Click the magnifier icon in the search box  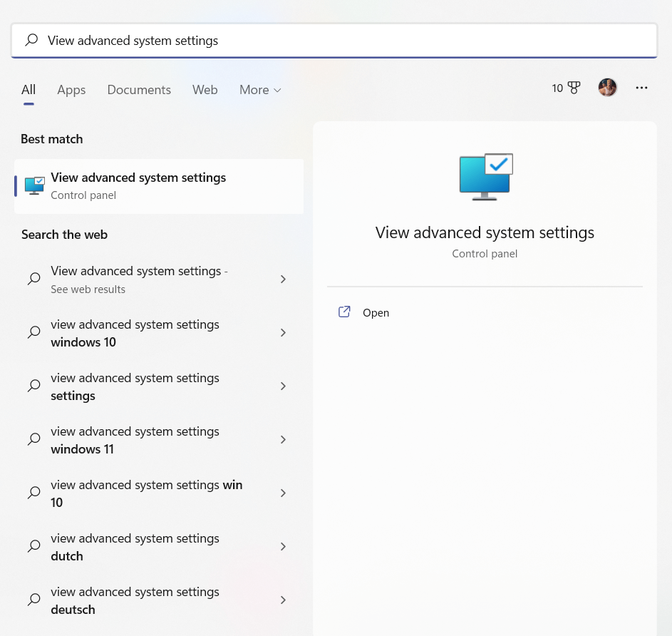pyautogui.click(x=31, y=40)
